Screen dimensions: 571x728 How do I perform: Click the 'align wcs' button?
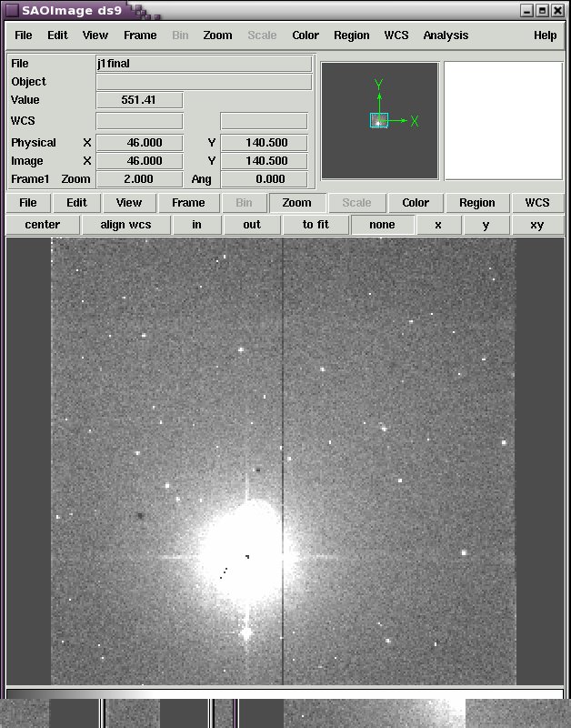tap(125, 225)
